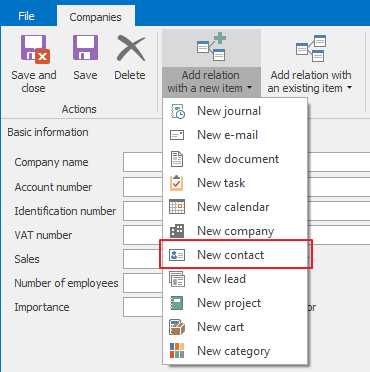Select New category menu entry

click(235, 351)
